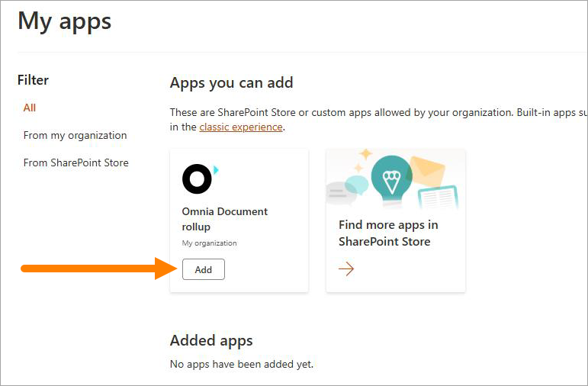Click the Omnia Document rollup title
This screenshot has width=588, height=386.
click(x=225, y=219)
